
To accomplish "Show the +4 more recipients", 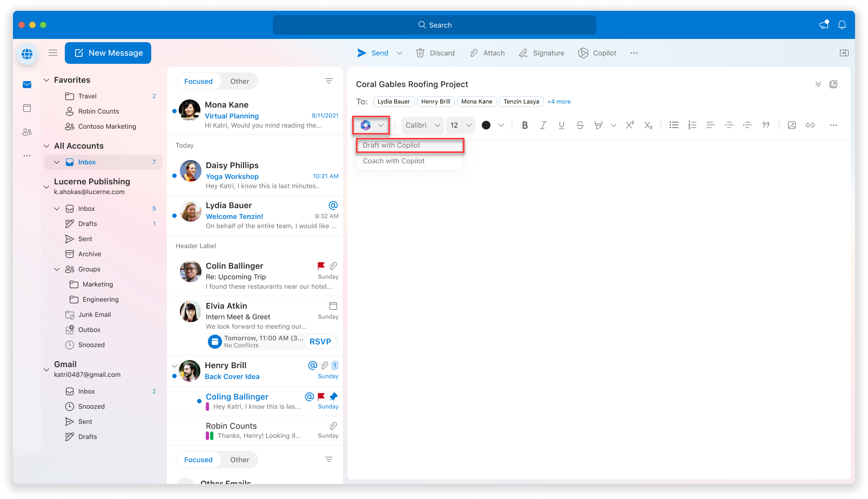I will 559,102.
